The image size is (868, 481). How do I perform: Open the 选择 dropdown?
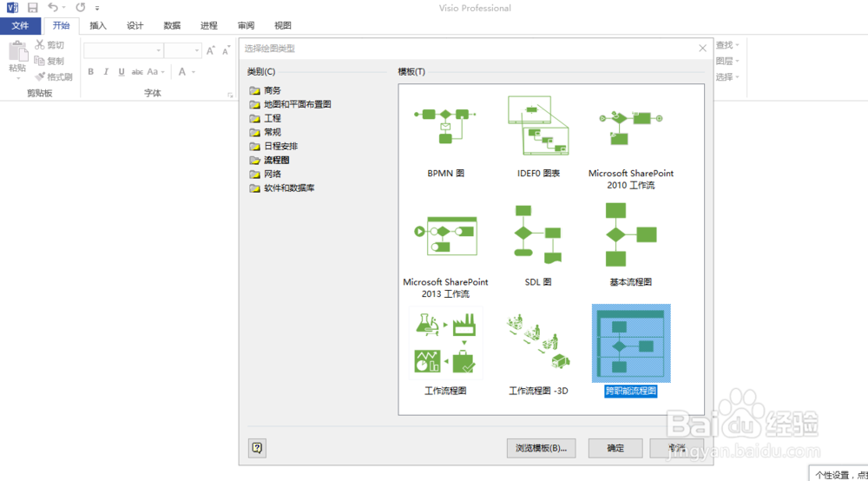tap(727, 77)
